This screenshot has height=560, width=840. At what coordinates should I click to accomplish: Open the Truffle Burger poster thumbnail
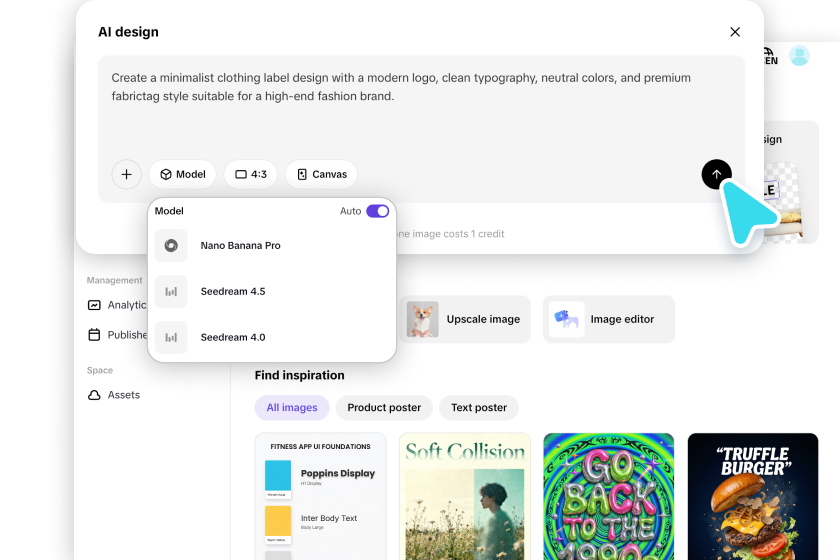tap(753, 496)
